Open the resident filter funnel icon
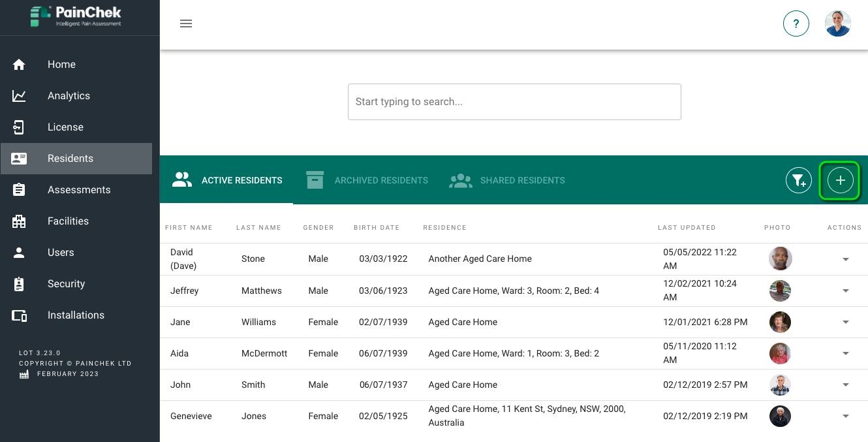The image size is (868, 442). click(x=798, y=180)
